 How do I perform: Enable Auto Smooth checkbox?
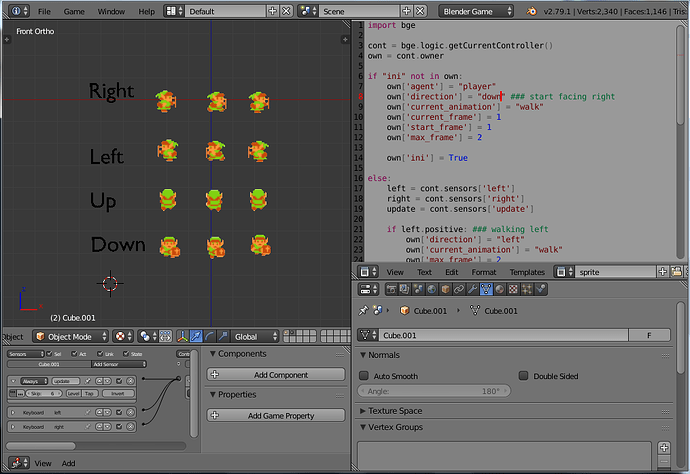point(364,376)
